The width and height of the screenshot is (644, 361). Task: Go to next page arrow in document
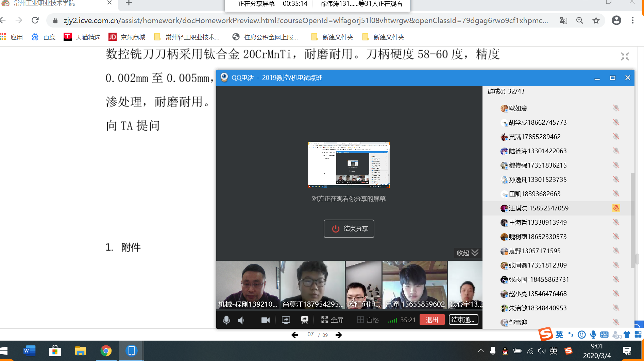[x=339, y=335]
